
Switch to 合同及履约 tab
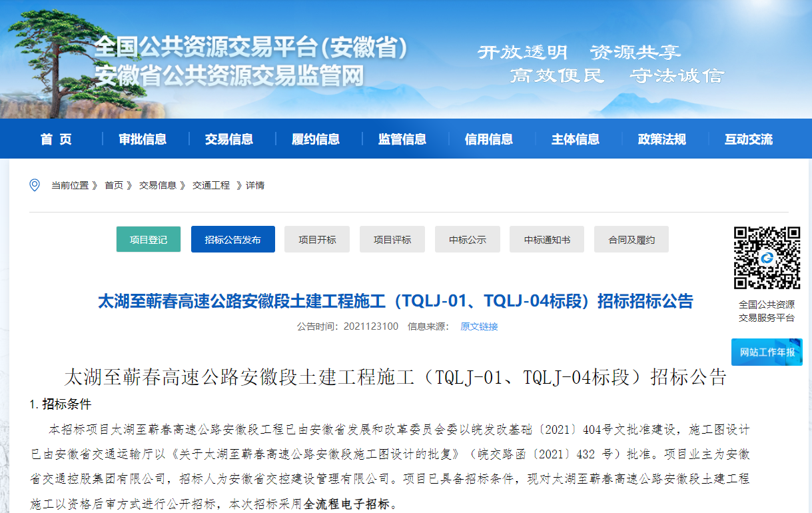(x=631, y=240)
